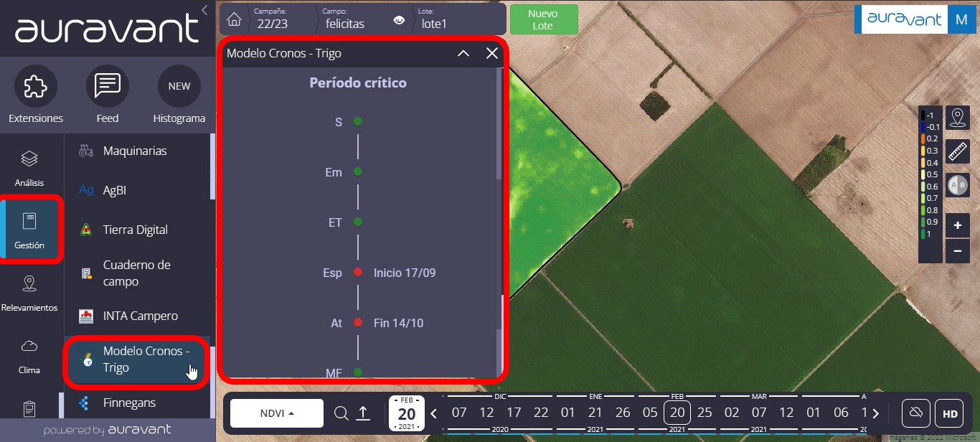Click the upload arrow icon
This screenshot has height=442, width=980.
(x=364, y=413)
